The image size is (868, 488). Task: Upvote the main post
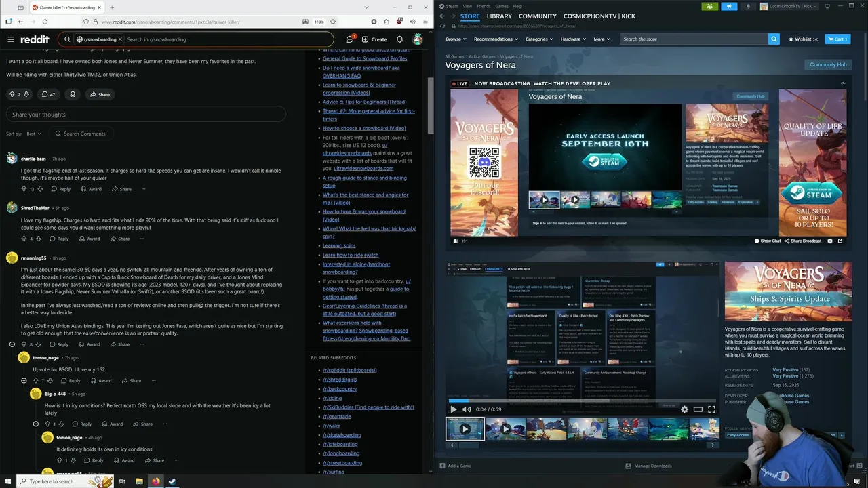[x=12, y=94]
